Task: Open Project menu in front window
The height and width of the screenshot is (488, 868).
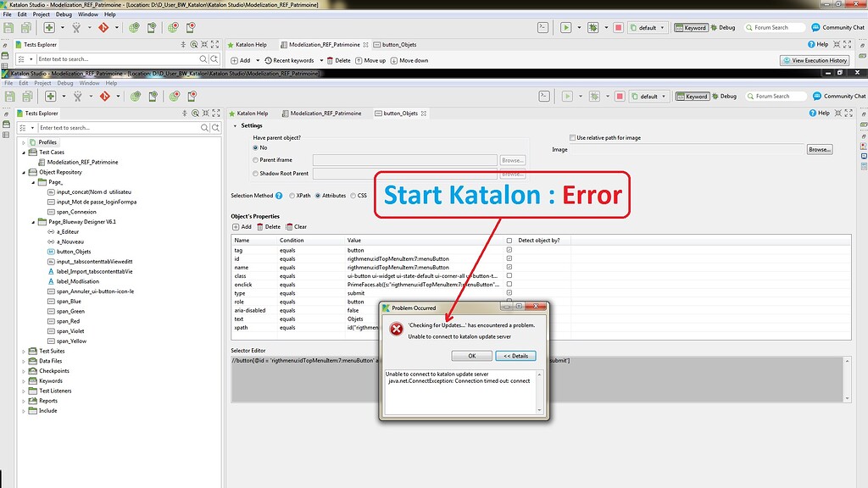Action: tap(42, 83)
